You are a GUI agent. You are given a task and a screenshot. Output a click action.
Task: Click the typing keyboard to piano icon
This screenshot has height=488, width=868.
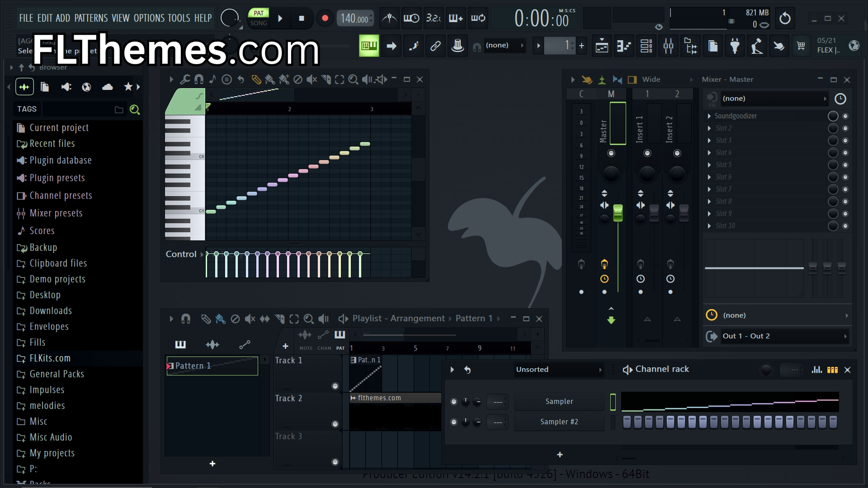point(369,46)
